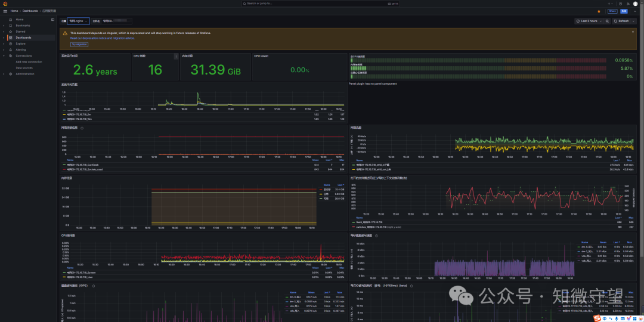The width and height of the screenshot is (644, 322).
Task: Open the user profile avatar
Action: pyautogui.click(x=636, y=4)
